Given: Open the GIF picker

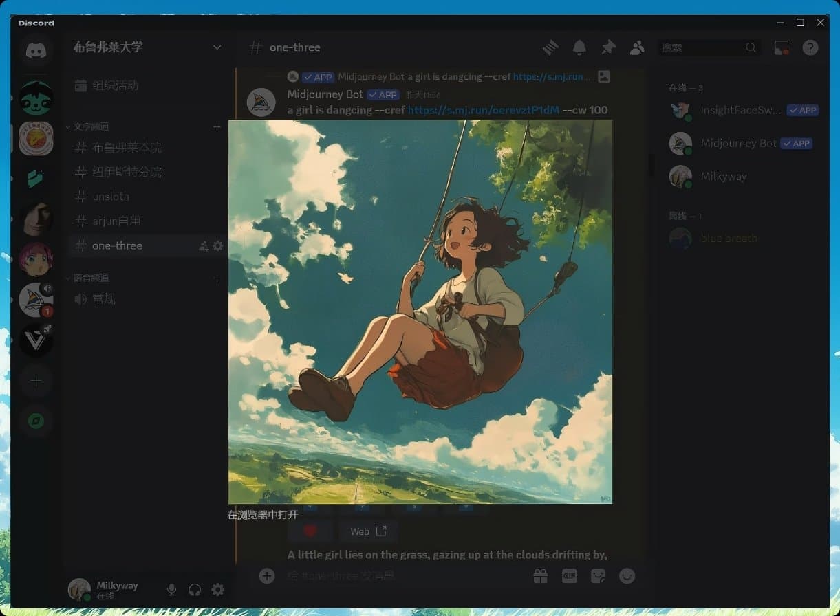Looking at the screenshot, I should click(570, 576).
